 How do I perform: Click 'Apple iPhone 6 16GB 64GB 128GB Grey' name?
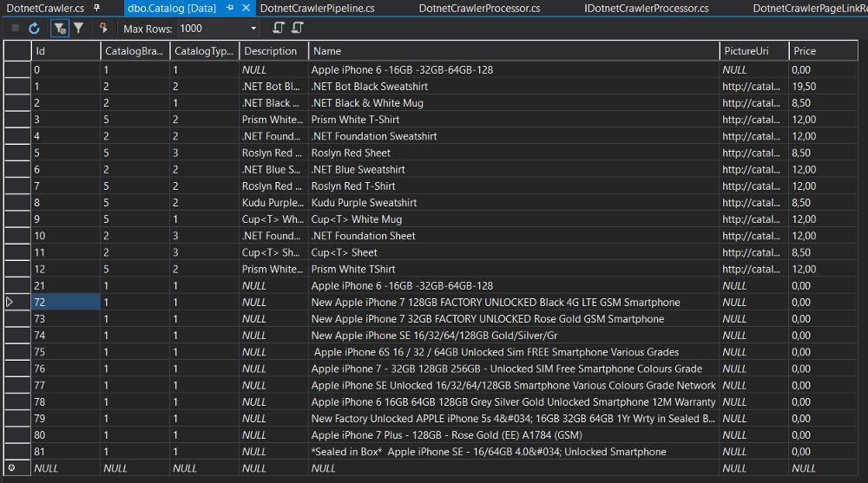pos(513,401)
